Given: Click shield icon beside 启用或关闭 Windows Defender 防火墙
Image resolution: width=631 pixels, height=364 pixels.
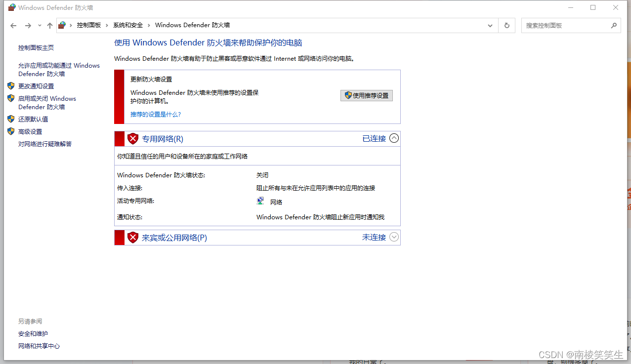Looking at the screenshot, I should coord(11,98).
